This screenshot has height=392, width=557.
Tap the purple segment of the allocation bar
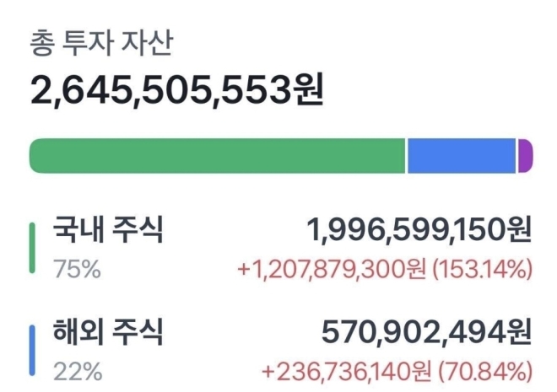pyautogui.click(x=526, y=156)
